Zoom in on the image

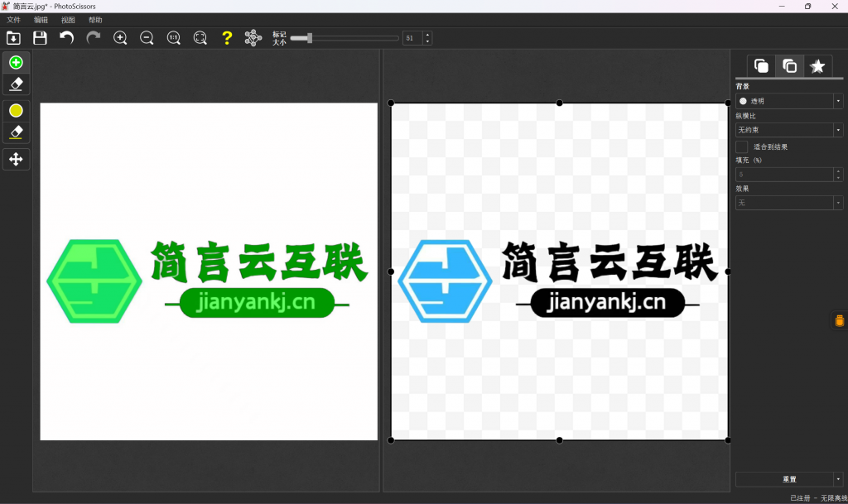120,38
